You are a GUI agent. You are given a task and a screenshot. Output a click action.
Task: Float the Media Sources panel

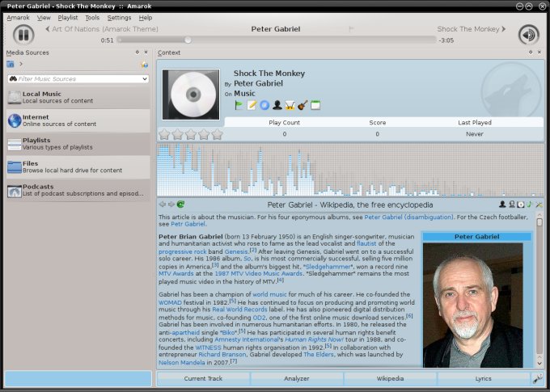tap(137, 53)
